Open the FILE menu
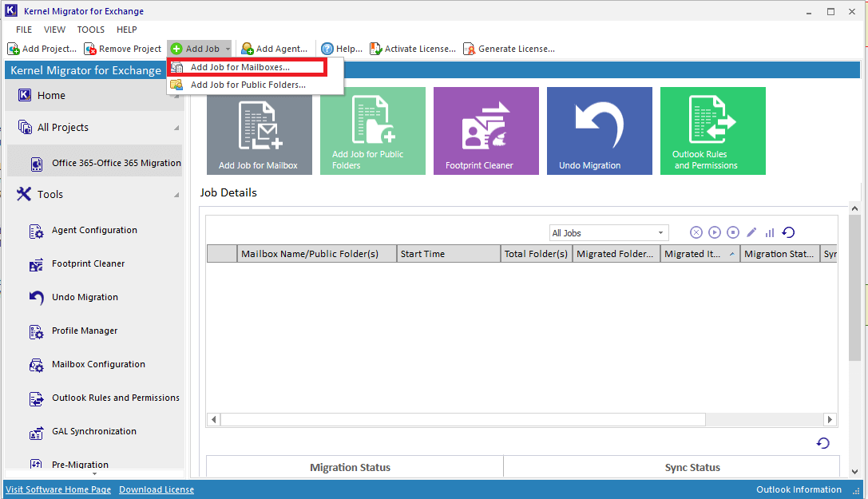 24,30
